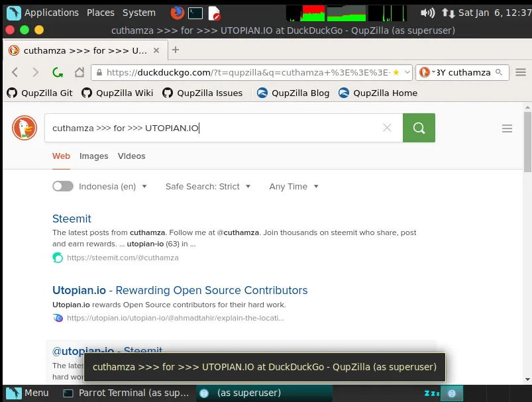This screenshot has height=402, width=532.
Task: Select the 'cuthamza >>> for >>> U...' tab
Action: coord(85,50)
